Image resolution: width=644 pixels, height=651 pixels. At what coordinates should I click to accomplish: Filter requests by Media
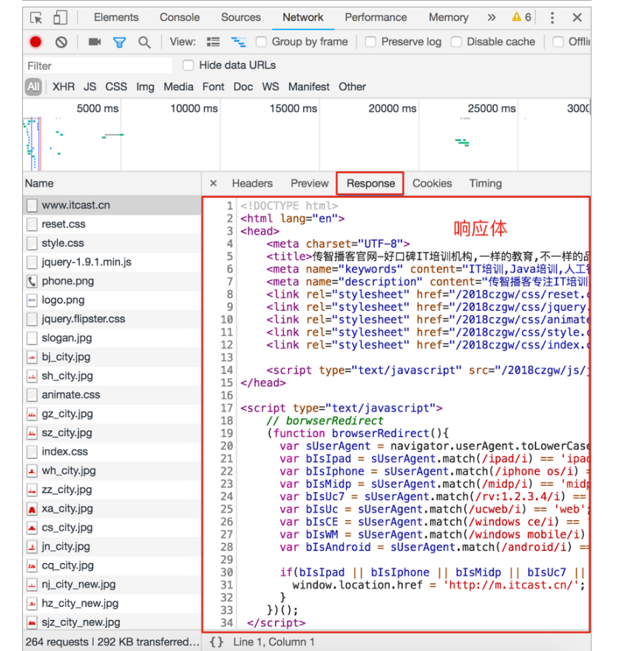tap(178, 87)
